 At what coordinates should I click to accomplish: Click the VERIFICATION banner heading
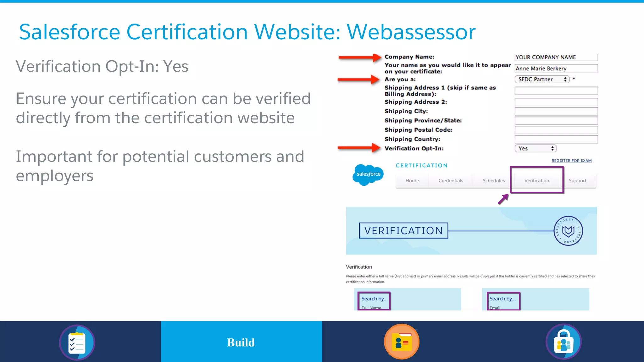pos(403,231)
